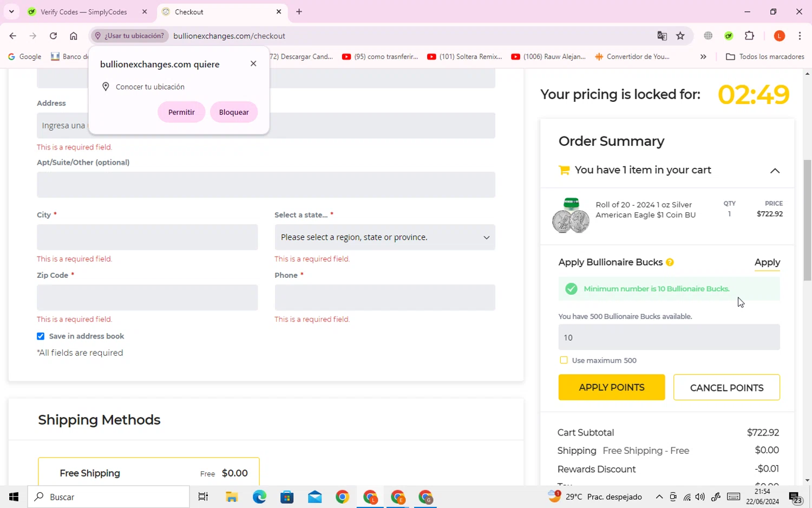Open the Google bookmark

pos(24,56)
